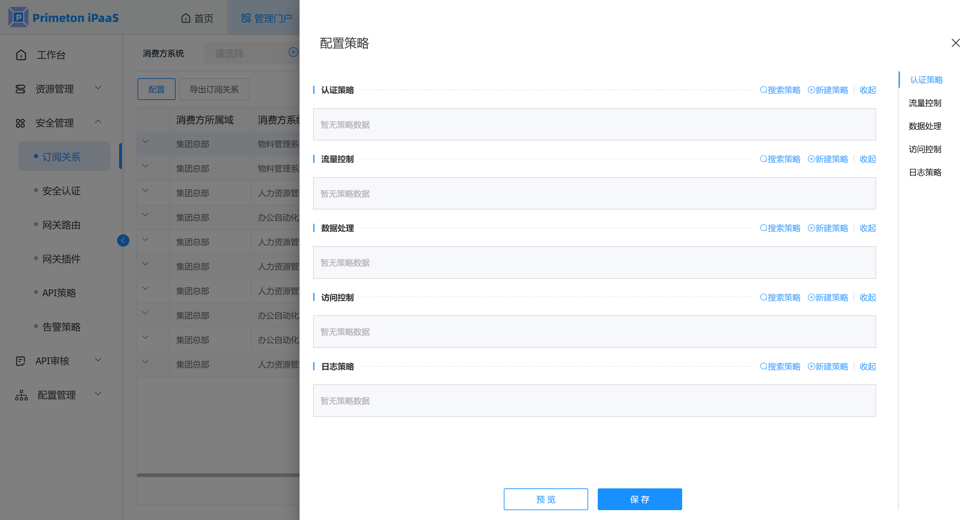The image size is (980, 520).
Task: Search policies in 数据处理 section
Action: click(780, 228)
